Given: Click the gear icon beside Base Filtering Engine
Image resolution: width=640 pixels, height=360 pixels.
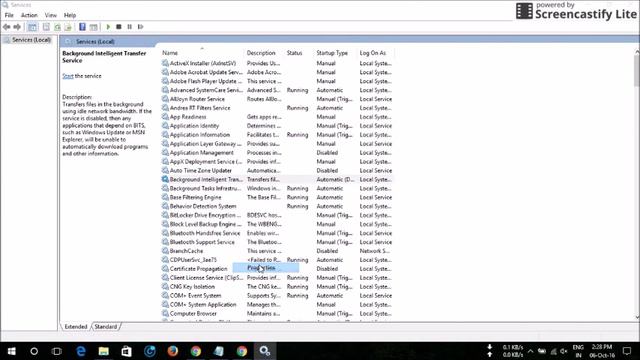Looking at the screenshot, I should (x=165, y=197).
